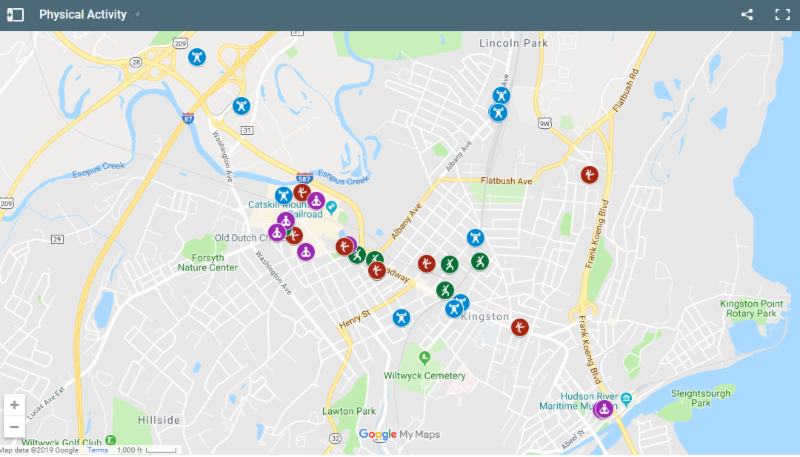Zoom in with the plus button
Screen dimensions: 800x457
coord(14,405)
